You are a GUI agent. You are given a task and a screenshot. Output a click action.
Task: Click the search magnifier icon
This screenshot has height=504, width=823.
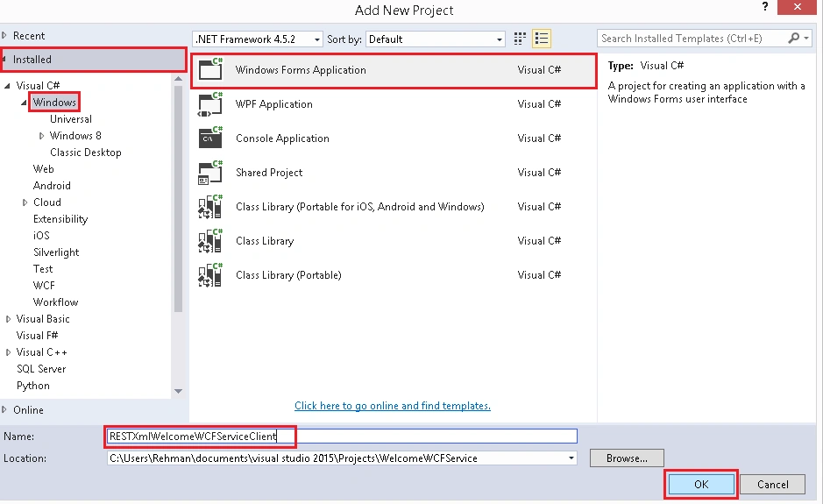793,38
